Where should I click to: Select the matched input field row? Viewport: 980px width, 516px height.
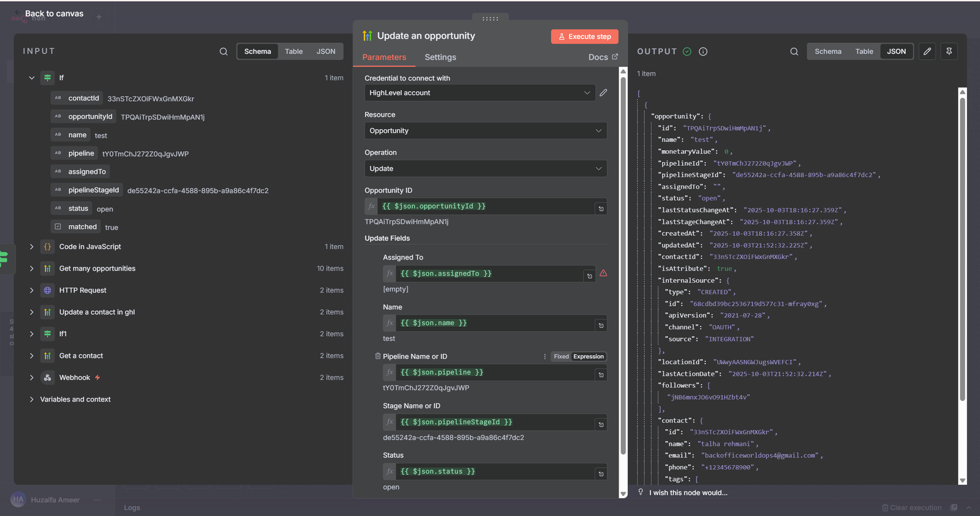click(85, 226)
